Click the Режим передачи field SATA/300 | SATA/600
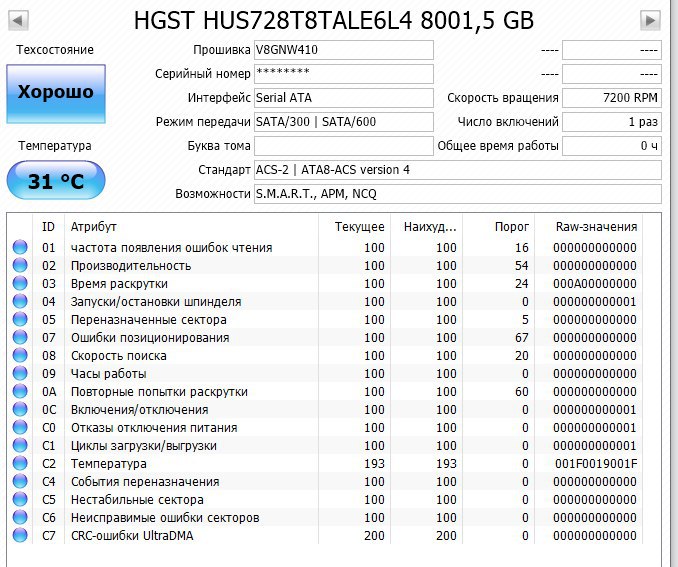The width and height of the screenshot is (678, 567). (344, 122)
